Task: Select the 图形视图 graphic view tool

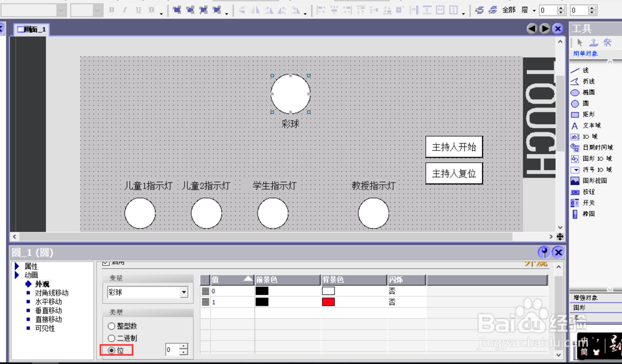Action: tap(588, 181)
